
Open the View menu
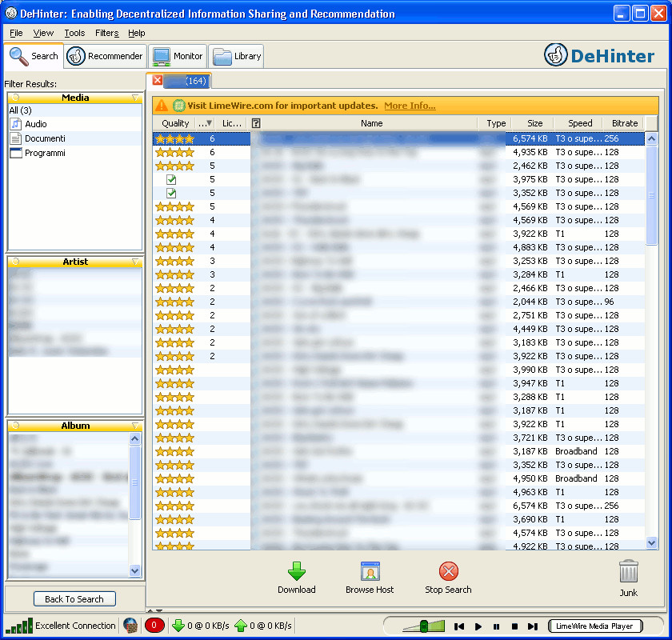click(x=43, y=33)
